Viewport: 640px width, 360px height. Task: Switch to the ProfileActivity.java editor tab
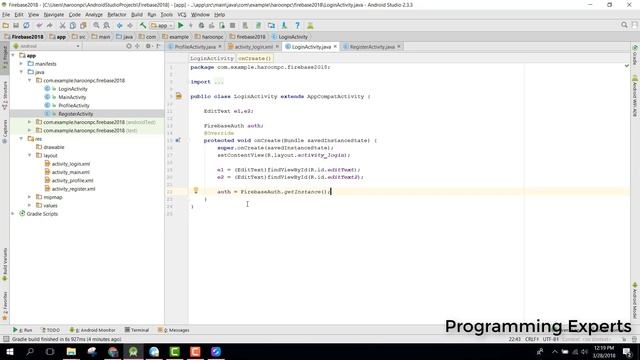tap(194, 47)
